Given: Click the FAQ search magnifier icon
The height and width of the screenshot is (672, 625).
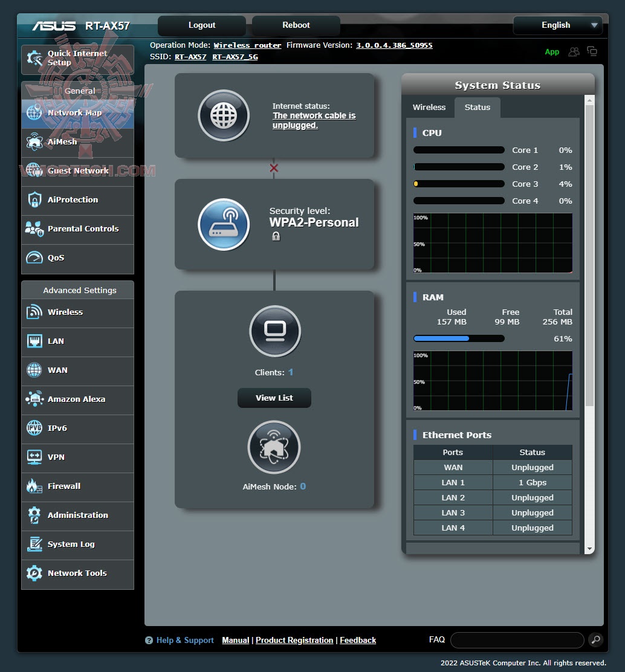Looking at the screenshot, I should tap(595, 640).
